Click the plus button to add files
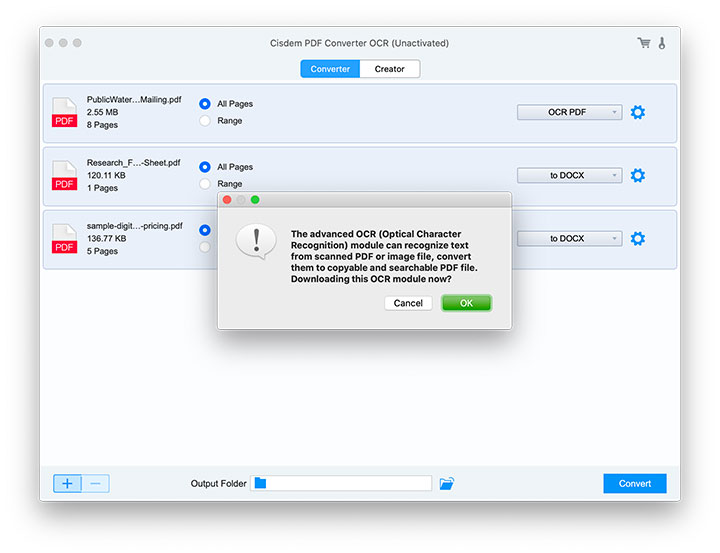 [x=67, y=484]
